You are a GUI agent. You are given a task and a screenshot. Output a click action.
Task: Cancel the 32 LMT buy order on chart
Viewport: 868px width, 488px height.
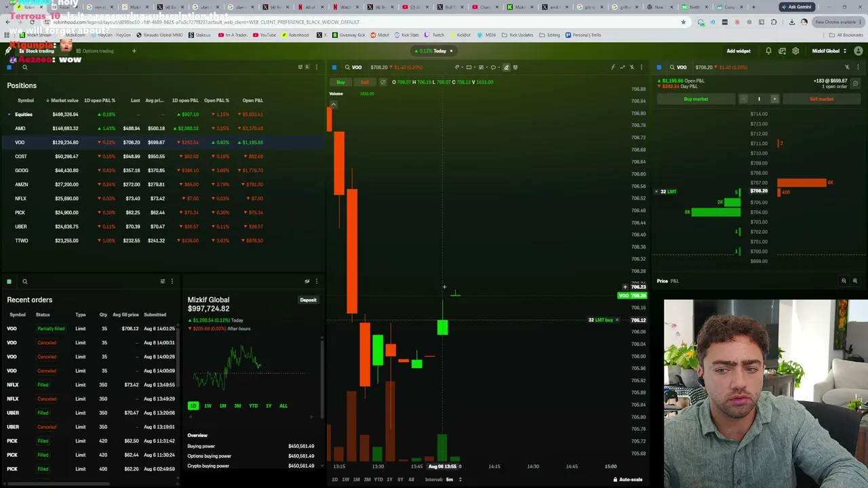(x=616, y=320)
